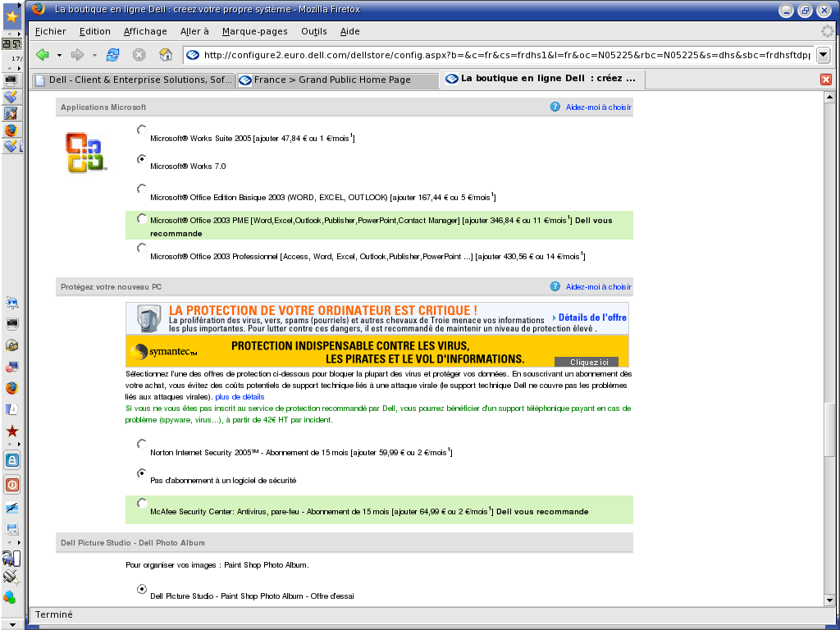Click the vertical scrollbar thumb

(x=829, y=429)
